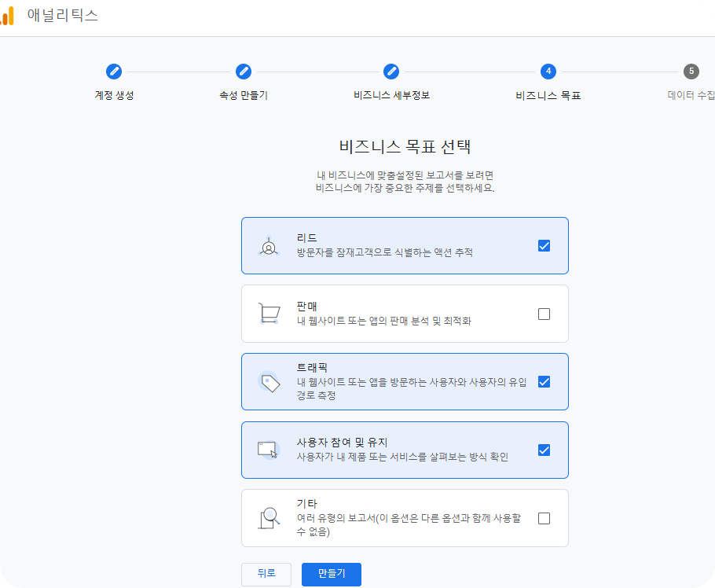Enable the 판매 checkbox
Viewport: 715px width, 588px height.
coord(544,313)
